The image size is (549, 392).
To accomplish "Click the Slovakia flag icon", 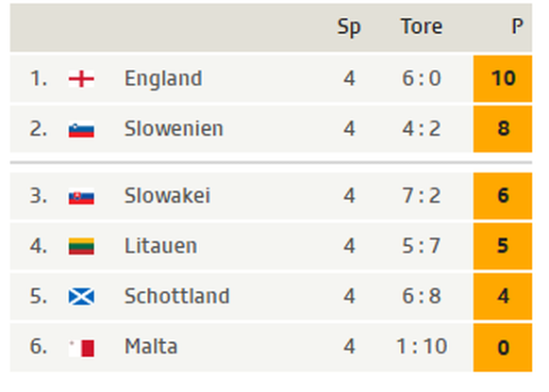I will click(81, 196).
